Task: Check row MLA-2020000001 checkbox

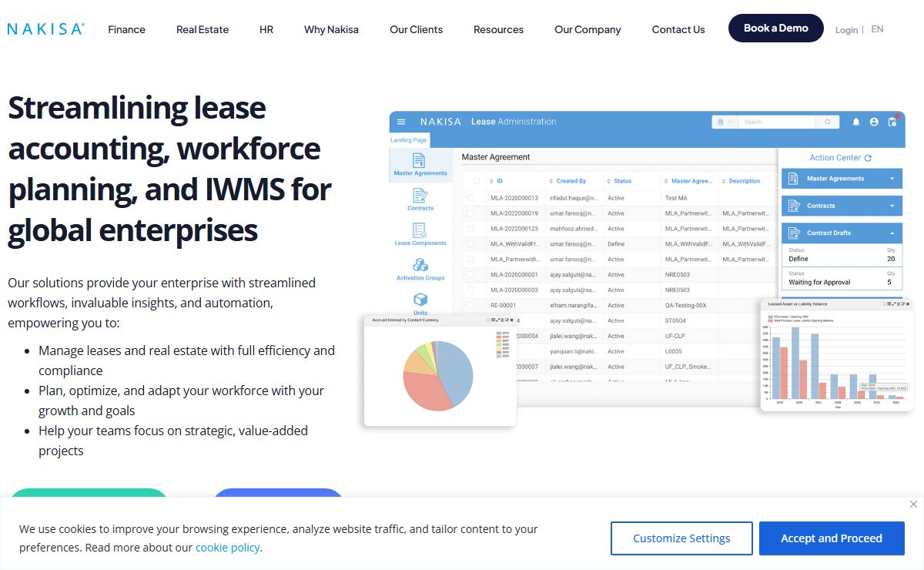Action: tap(470, 275)
